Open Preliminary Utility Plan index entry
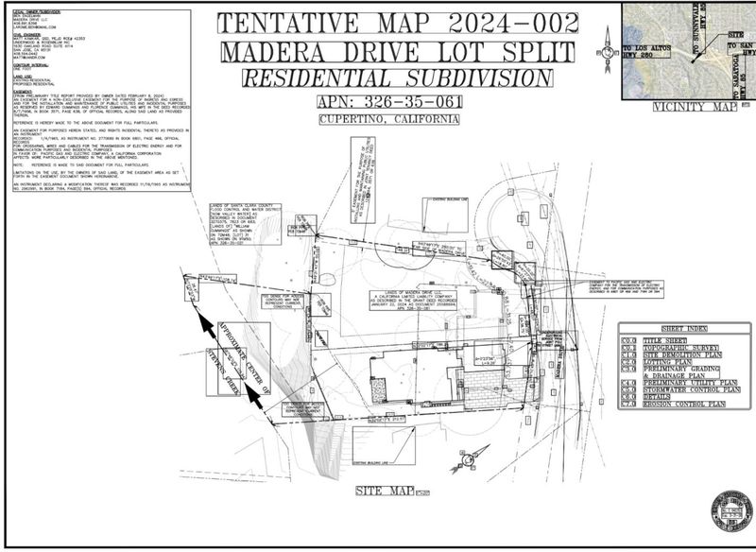The image size is (756, 552). 690,385
